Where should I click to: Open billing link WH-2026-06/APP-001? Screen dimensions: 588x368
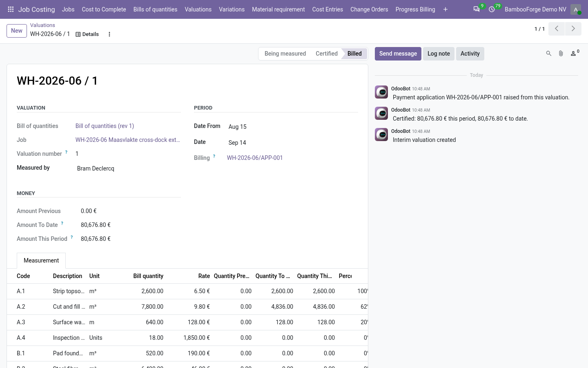(255, 158)
